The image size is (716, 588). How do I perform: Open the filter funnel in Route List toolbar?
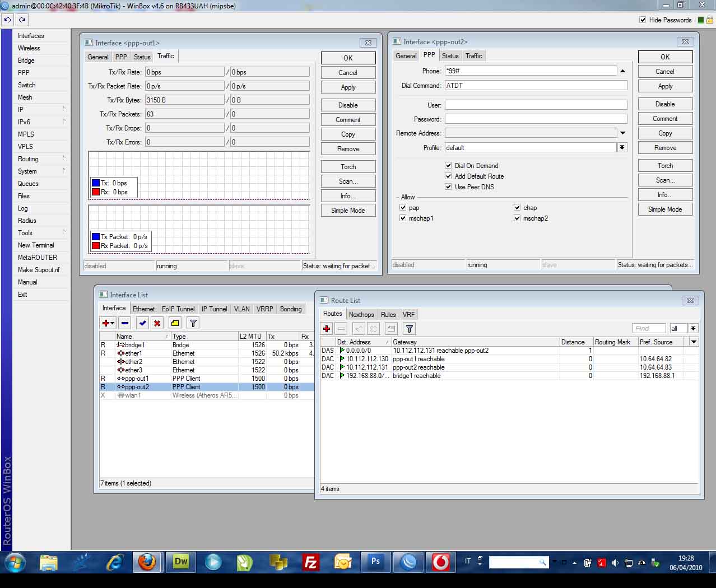[410, 329]
